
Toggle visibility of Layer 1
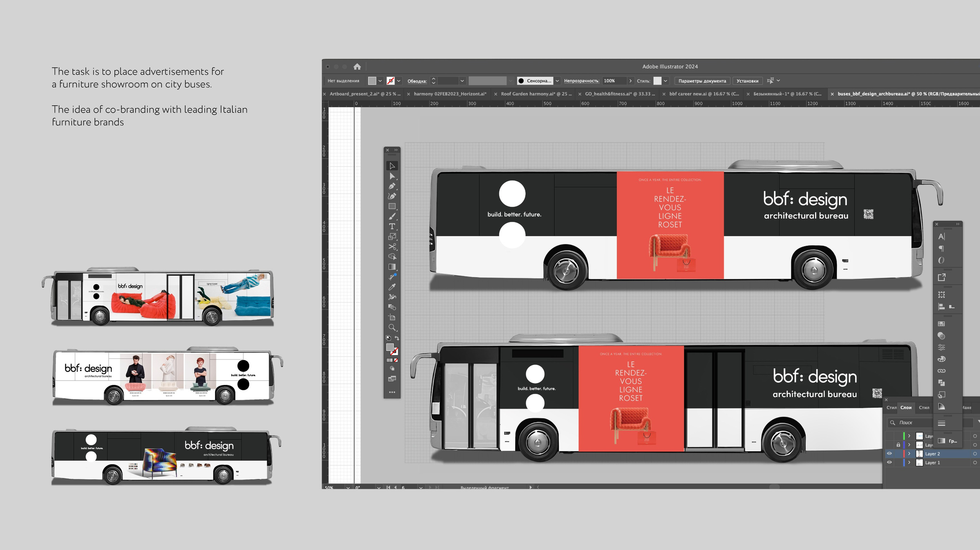(x=889, y=462)
